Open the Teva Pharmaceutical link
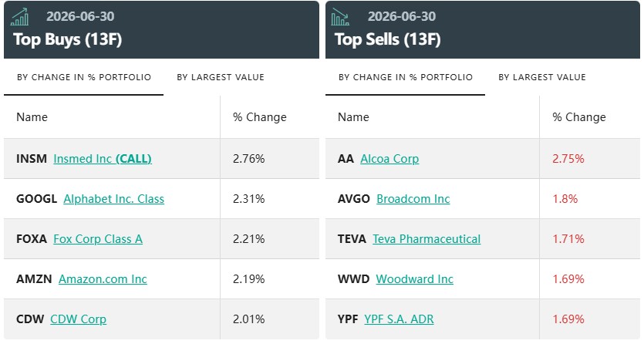This screenshot has height=344, width=644. coord(427,239)
